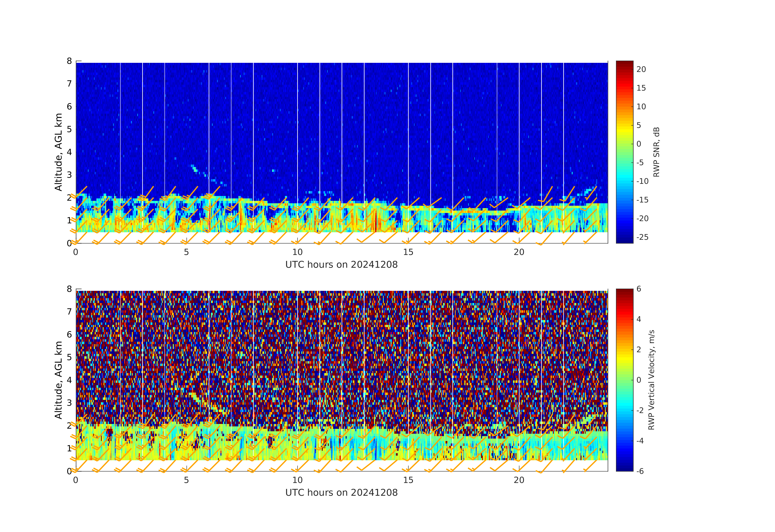
Task: Click altitude tick 4 on the velocity plot
Action: 69,380
